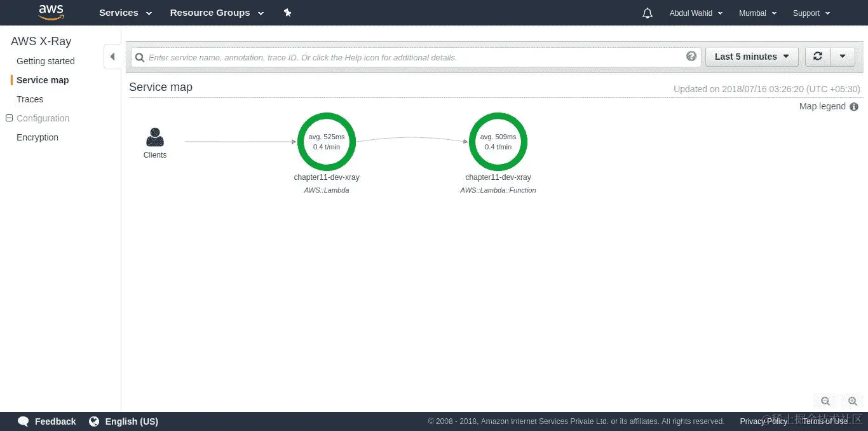
Task: Click the AWS logo home icon
Action: 51,12
